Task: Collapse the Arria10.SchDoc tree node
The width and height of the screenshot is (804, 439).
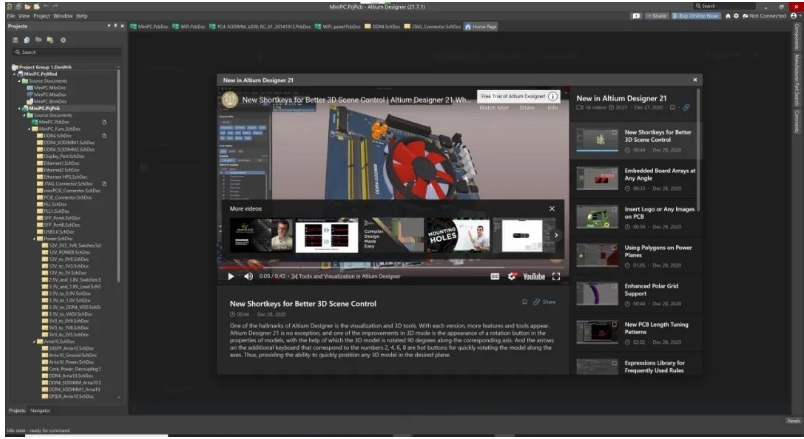Action: pos(34,342)
